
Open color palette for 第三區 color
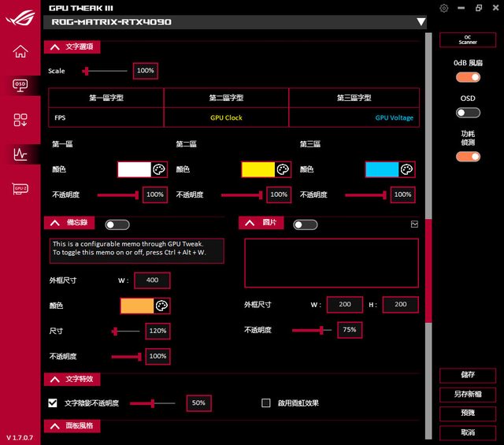[x=406, y=169]
